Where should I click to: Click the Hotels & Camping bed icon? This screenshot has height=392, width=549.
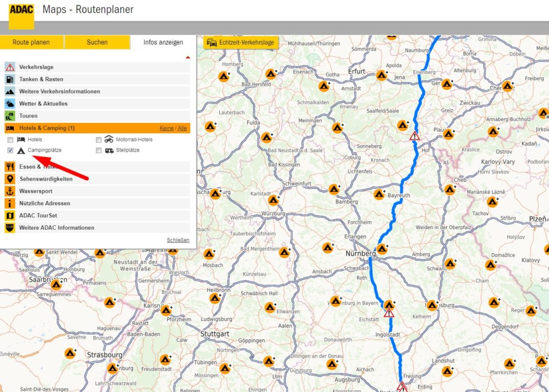[x=10, y=128]
